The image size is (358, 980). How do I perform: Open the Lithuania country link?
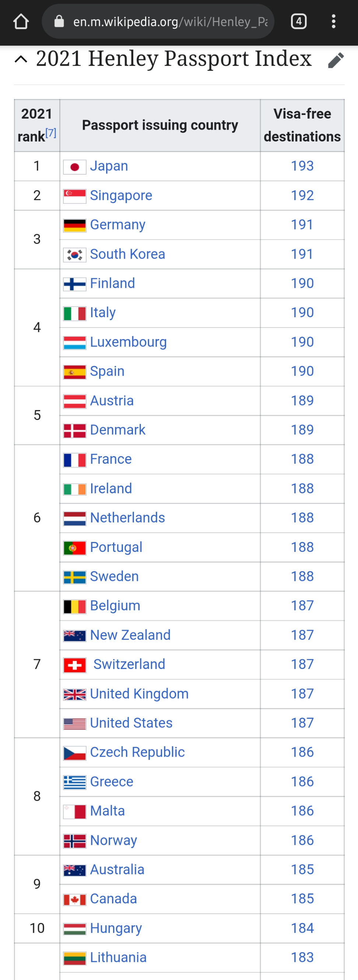118,957
